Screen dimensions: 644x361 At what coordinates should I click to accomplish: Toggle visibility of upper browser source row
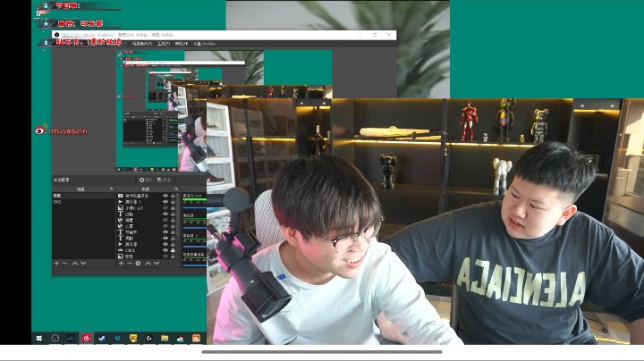[165, 220]
